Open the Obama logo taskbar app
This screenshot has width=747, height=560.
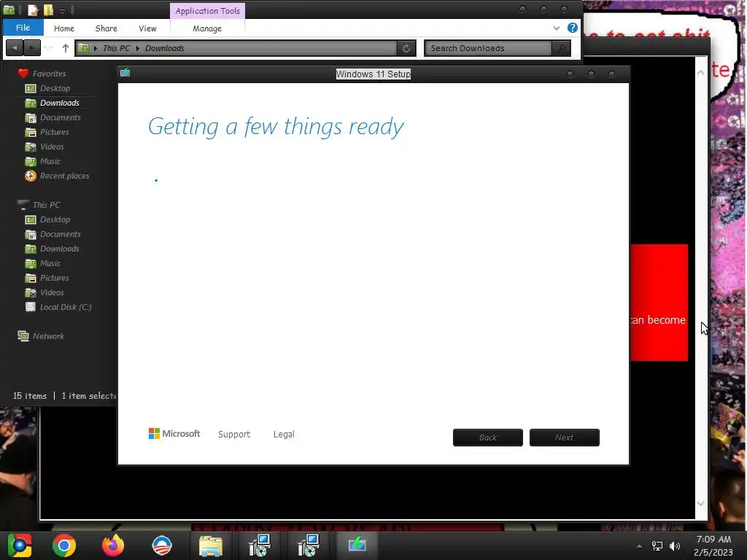pyautogui.click(x=162, y=545)
